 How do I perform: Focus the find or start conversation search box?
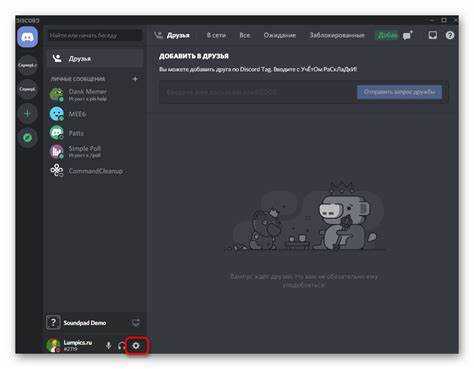click(95, 35)
